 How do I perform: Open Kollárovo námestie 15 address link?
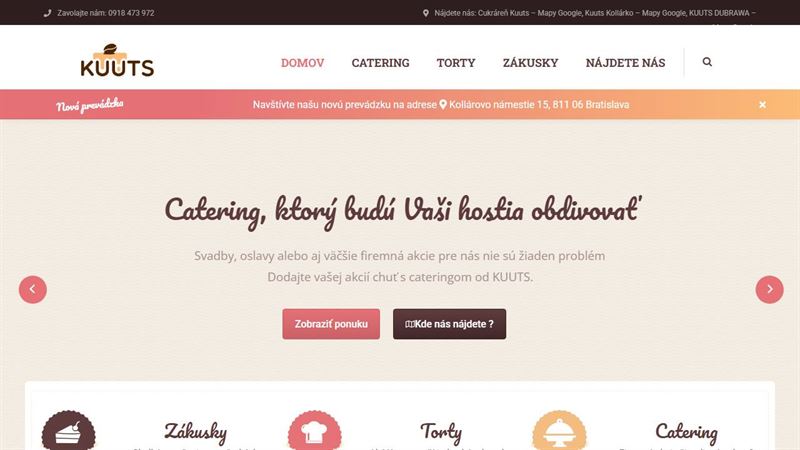539,105
